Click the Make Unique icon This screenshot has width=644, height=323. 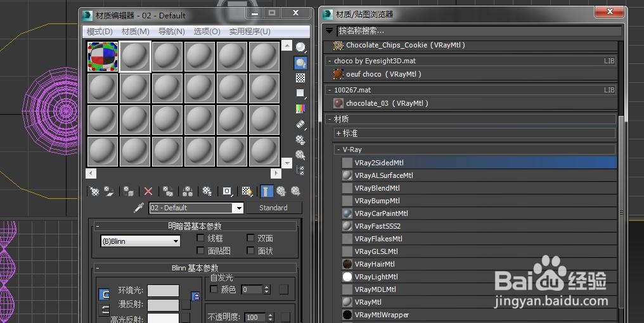(187, 191)
